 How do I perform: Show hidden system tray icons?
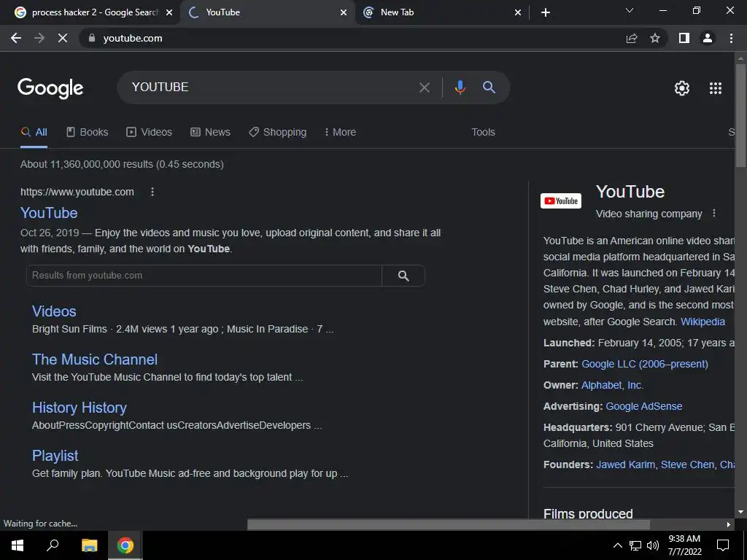tap(617, 545)
